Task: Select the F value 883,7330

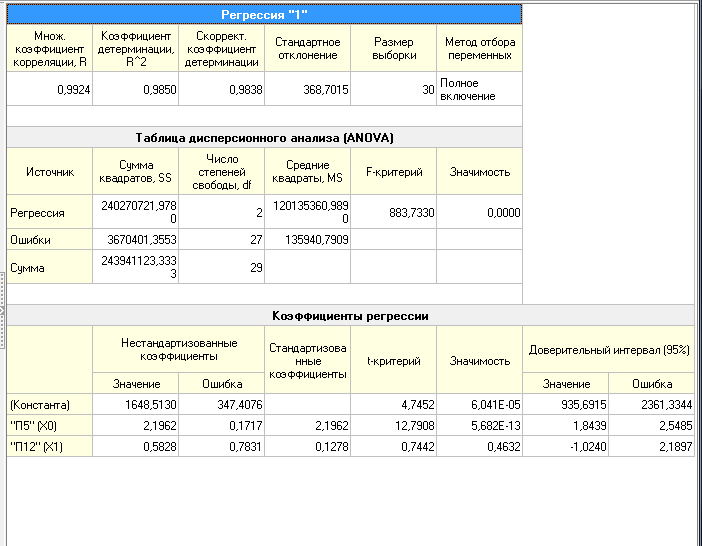Action: [x=394, y=212]
